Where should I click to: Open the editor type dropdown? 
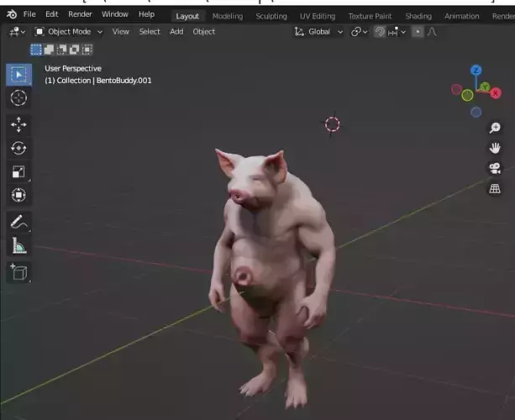point(18,32)
